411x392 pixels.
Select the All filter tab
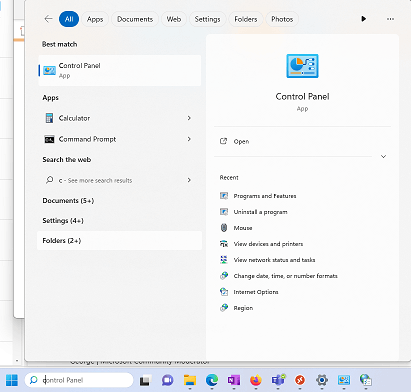point(69,19)
